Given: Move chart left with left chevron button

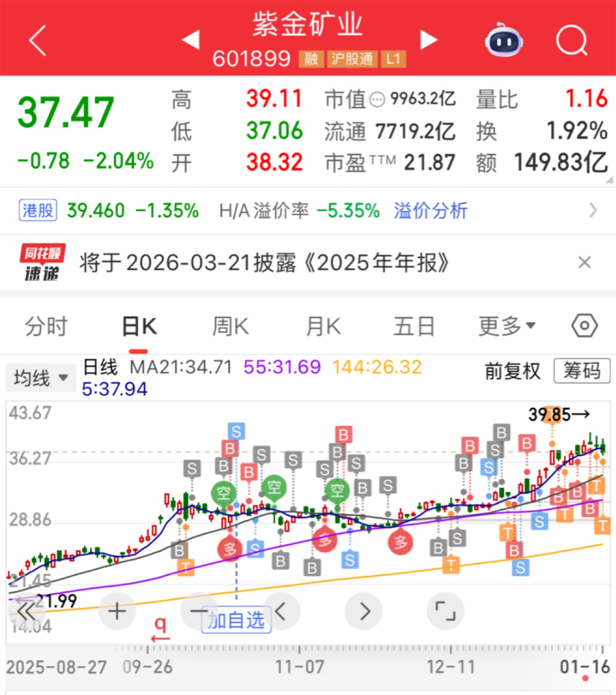Looking at the screenshot, I should (281, 611).
